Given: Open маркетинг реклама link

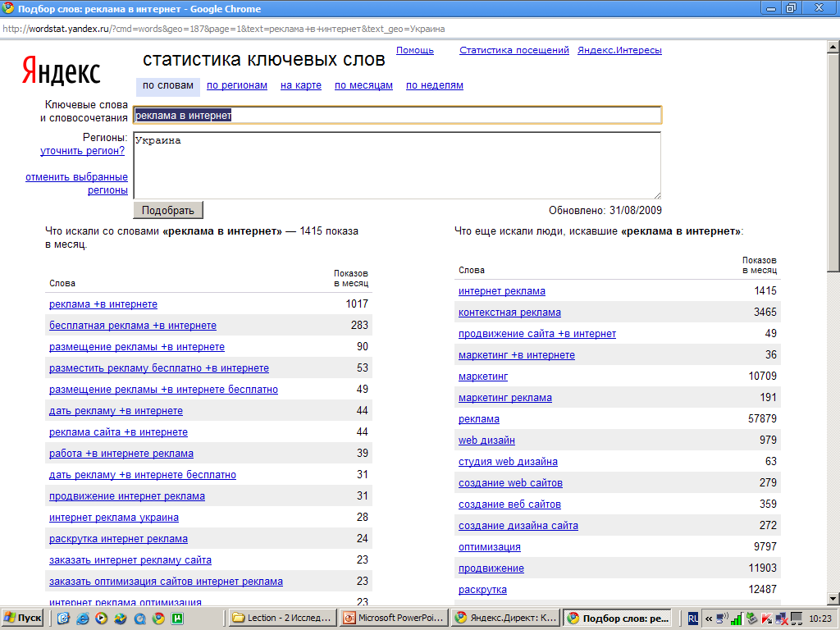Looking at the screenshot, I should [505, 398].
